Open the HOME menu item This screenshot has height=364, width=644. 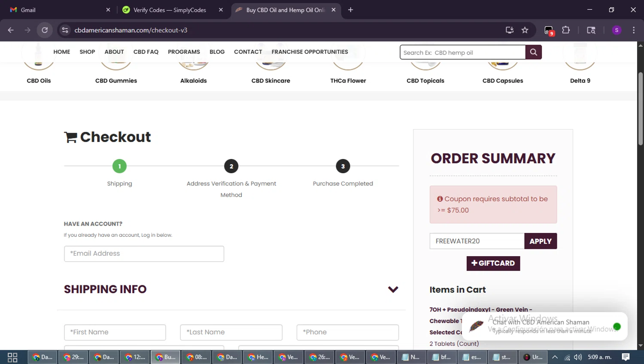click(62, 52)
